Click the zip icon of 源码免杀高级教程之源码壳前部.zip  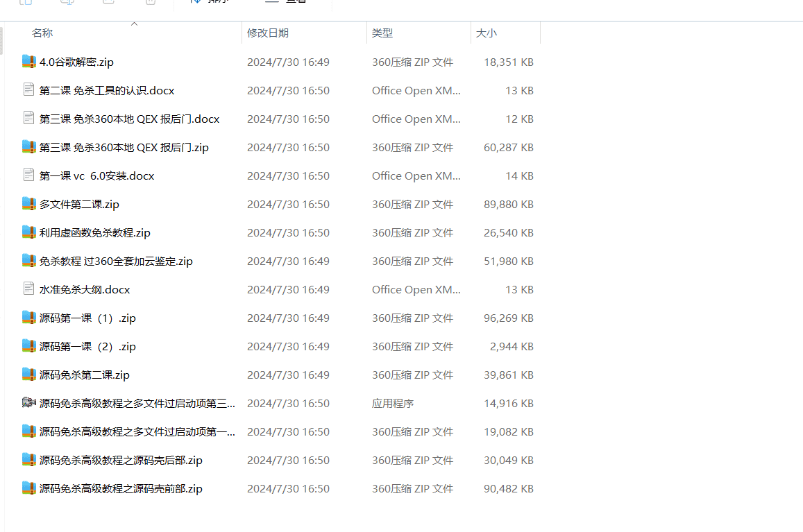(x=28, y=488)
